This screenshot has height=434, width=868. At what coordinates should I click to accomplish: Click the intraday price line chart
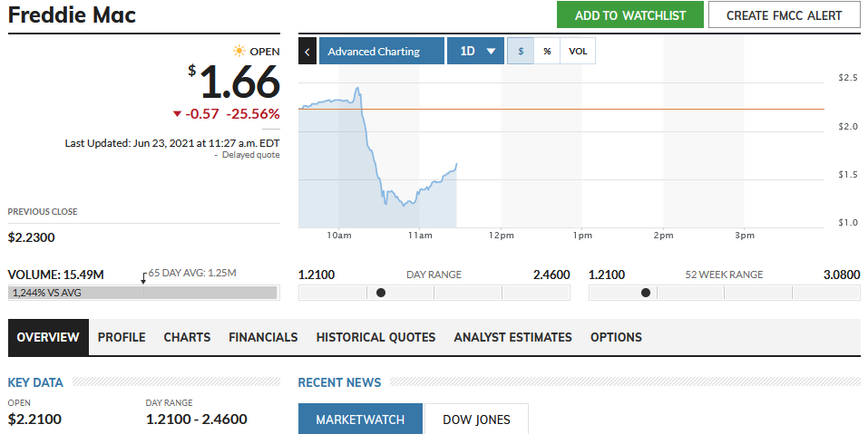tap(377, 157)
